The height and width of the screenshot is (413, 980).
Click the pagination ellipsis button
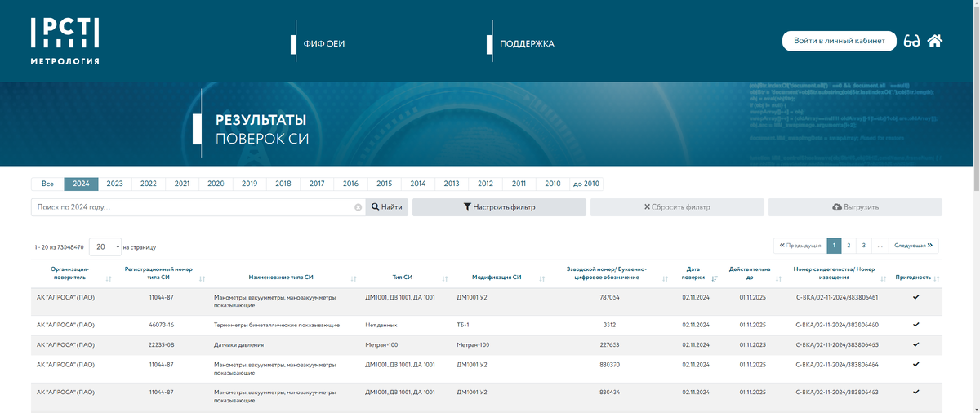tap(880, 245)
